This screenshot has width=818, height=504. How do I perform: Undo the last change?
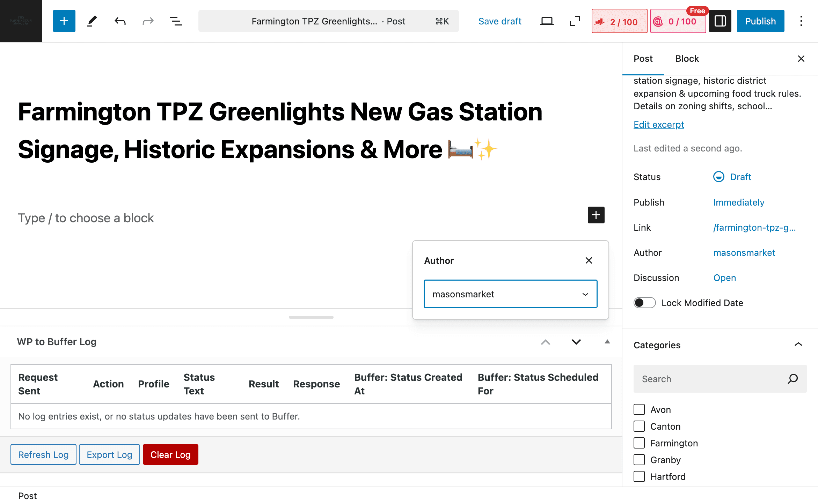pyautogui.click(x=120, y=21)
